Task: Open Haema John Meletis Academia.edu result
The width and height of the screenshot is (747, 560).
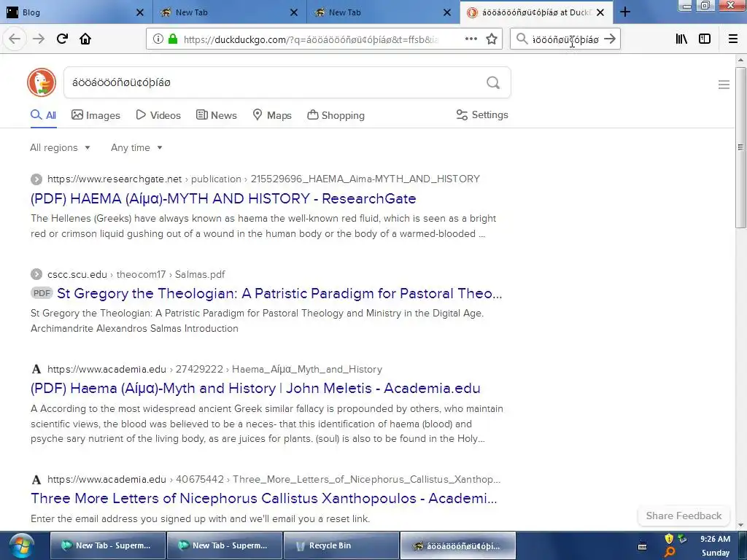Action: point(255,388)
